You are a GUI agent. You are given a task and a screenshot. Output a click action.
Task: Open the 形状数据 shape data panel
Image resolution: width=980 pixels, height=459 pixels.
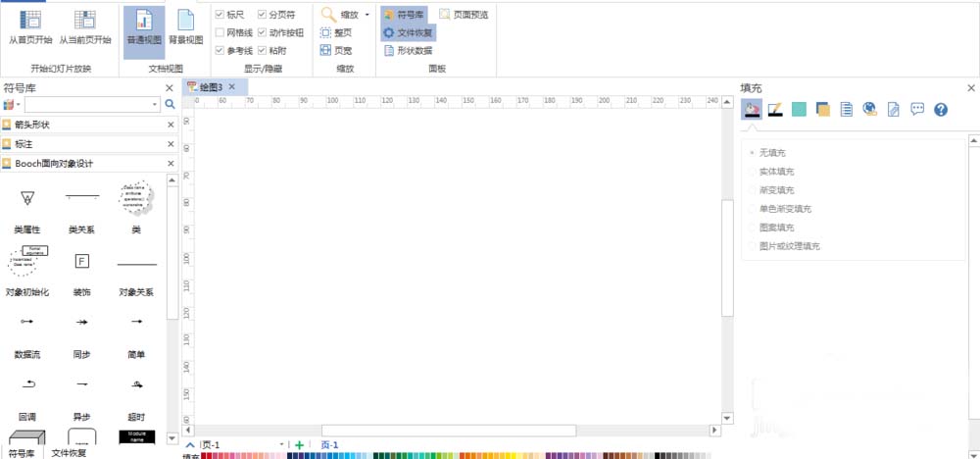click(x=408, y=51)
